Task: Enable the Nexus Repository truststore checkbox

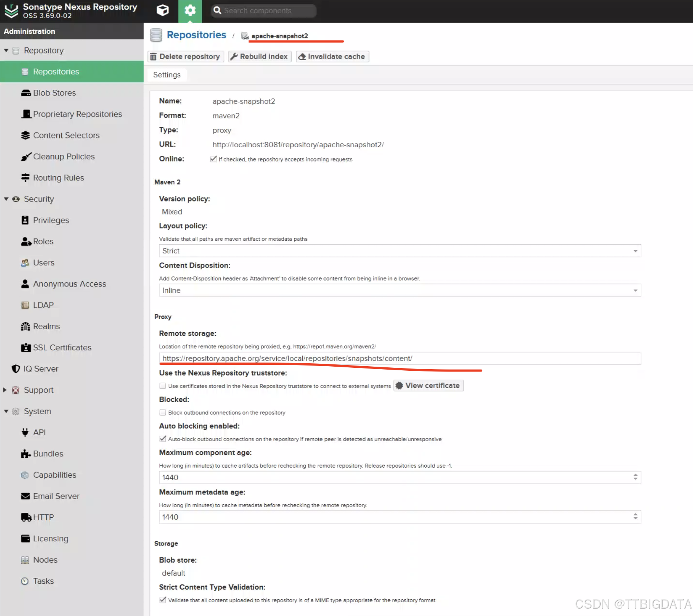Action: pos(162,386)
